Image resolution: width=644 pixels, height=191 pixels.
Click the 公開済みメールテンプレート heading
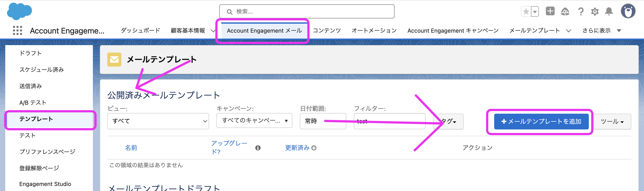pos(164,95)
